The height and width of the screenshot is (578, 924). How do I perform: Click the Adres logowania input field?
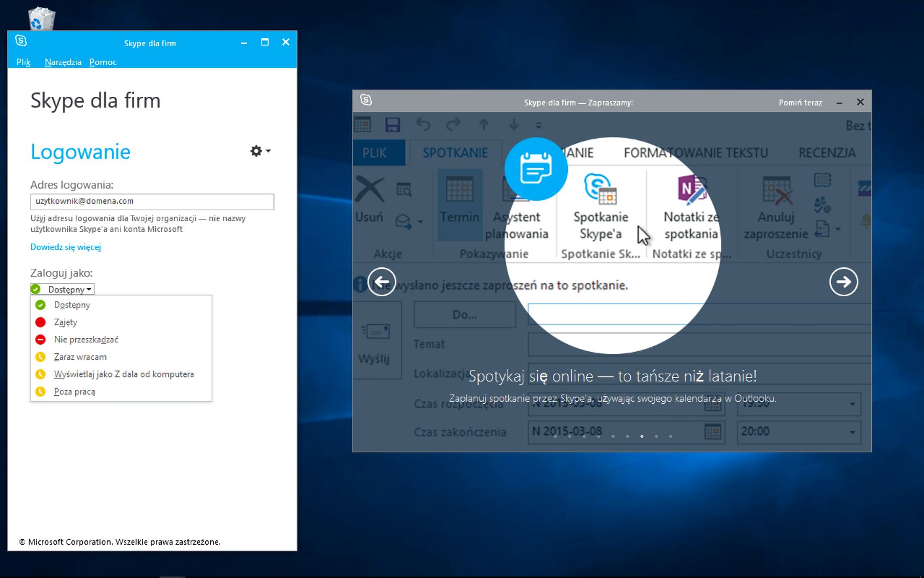152,202
